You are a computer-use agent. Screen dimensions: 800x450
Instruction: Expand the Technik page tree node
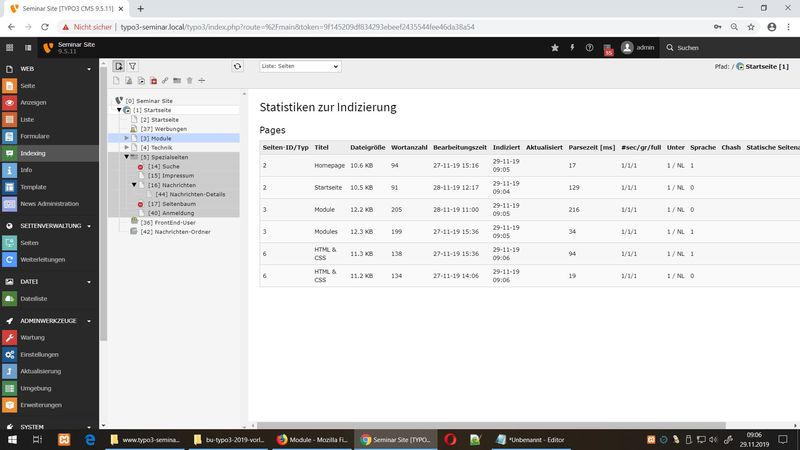coord(127,147)
